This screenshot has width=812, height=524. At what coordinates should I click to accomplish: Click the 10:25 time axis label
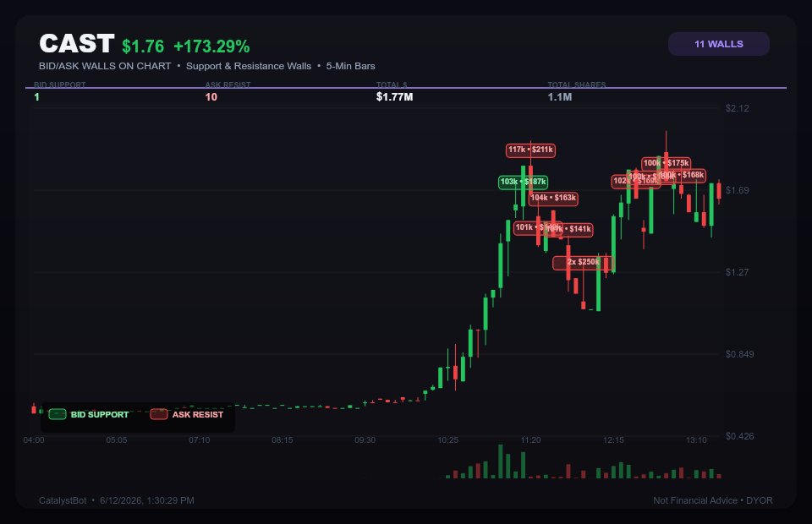448,440
